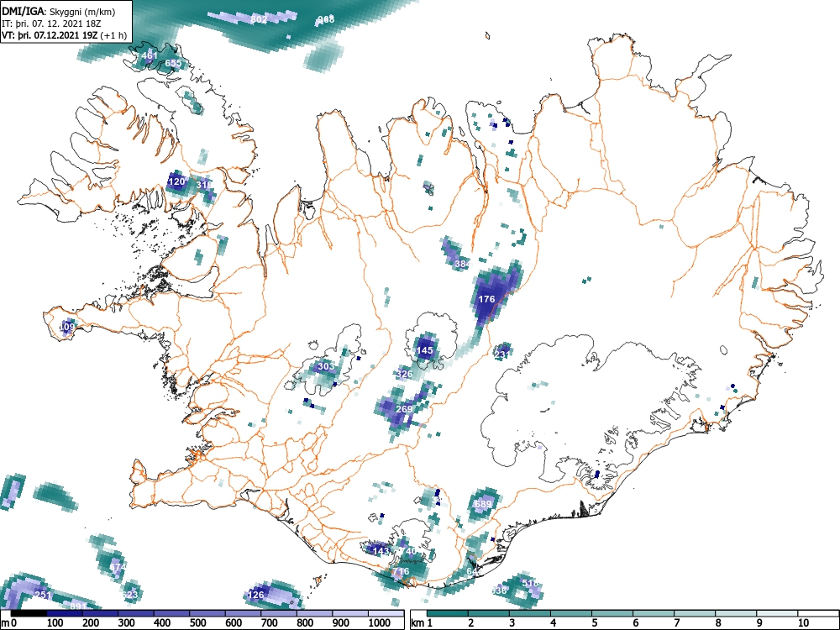
Task: Click the '500' label on the meter legend
Action: click(x=197, y=623)
